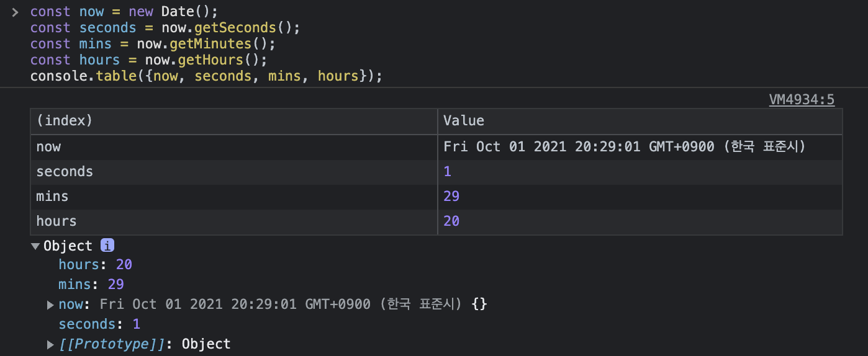Click the 'seconds: 1' property in Object tree

(99, 324)
